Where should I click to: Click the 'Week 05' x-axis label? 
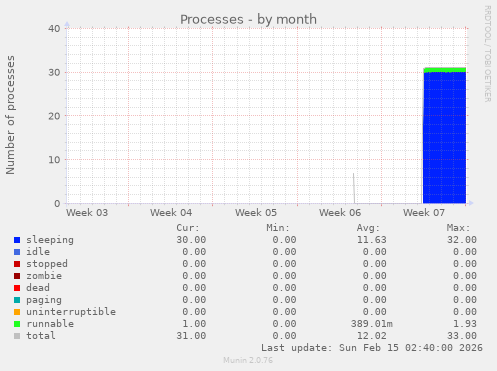coord(256,213)
